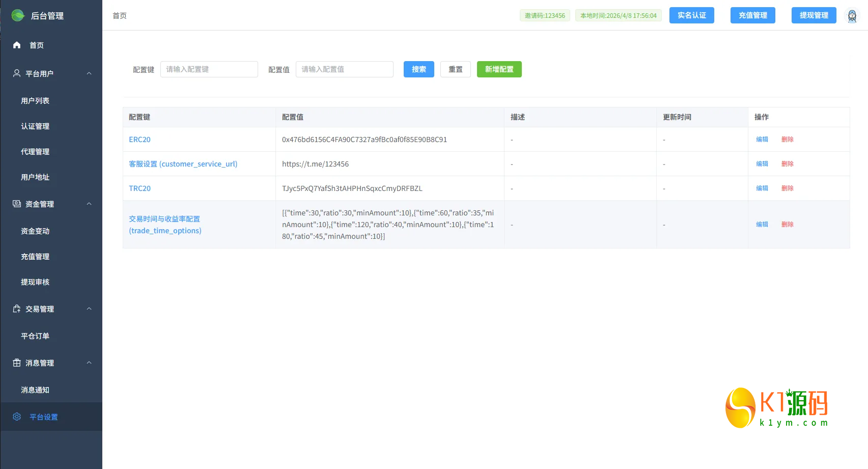The height and width of the screenshot is (469, 868).
Task: Click the 本地时间 tag in header
Action: [x=619, y=15]
